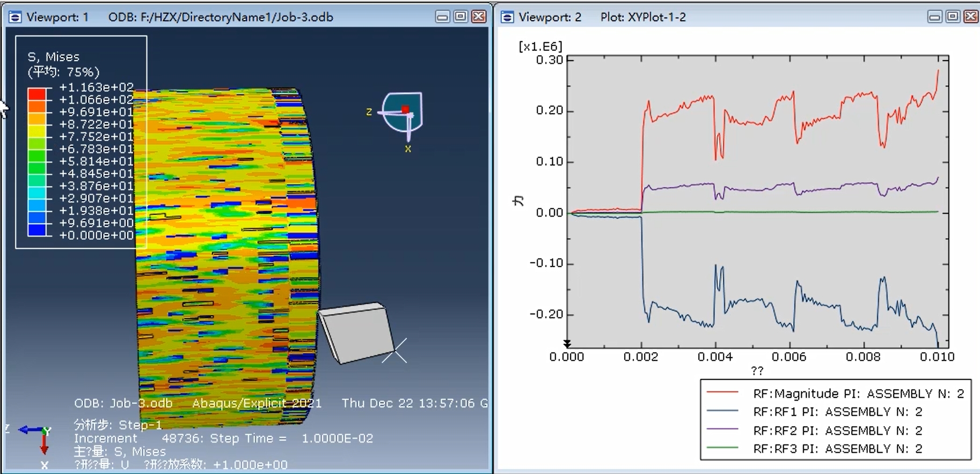Screen dimensions: 980x474
Task: Select 'RF:Magnitude PI: ASSEMBLY N: 2' legend entry
Action: tap(858, 394)
